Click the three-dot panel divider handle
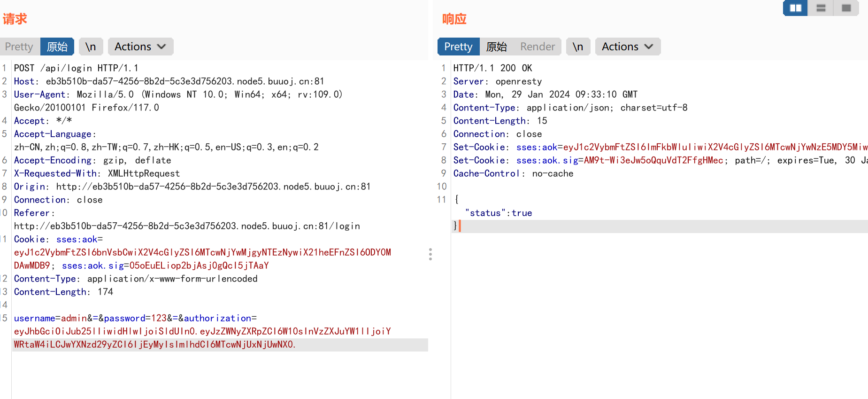This screenshot has height=399, width=868. click(x=430, y=254)
